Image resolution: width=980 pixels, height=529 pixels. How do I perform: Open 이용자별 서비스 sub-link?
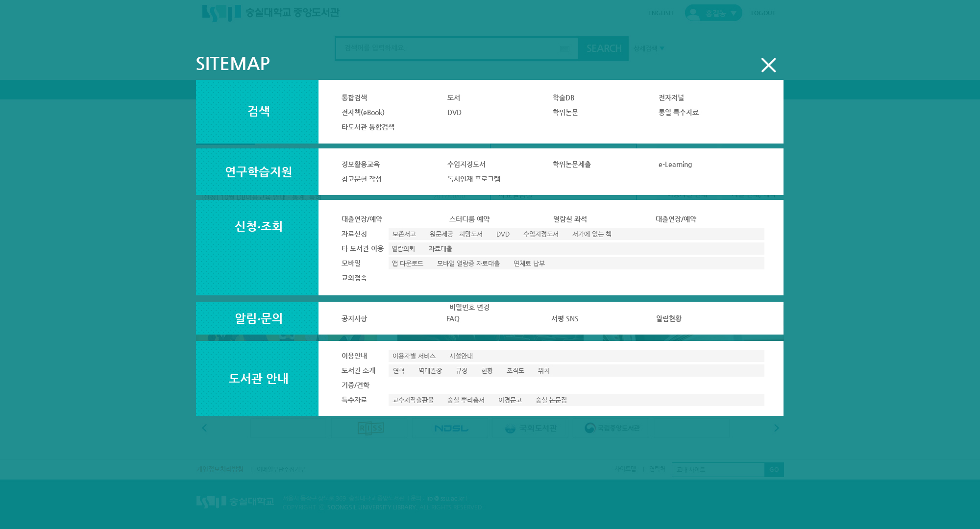pos(414,356)
